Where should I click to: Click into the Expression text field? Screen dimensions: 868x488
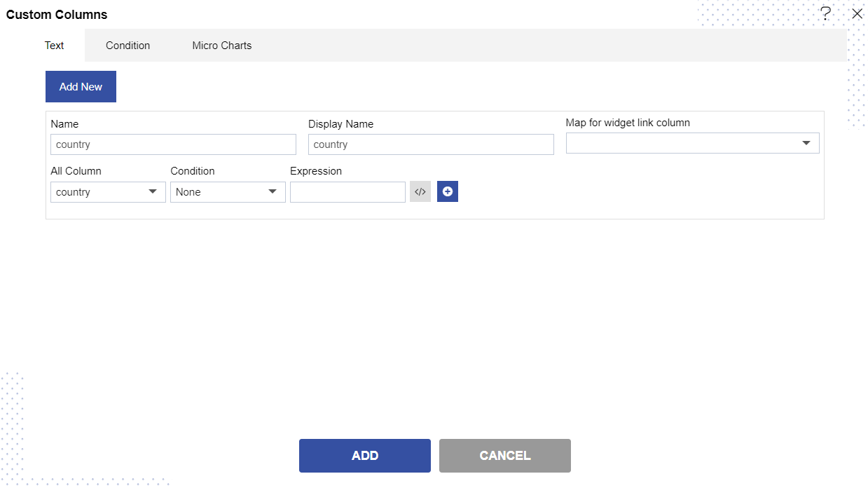(347, 192)
